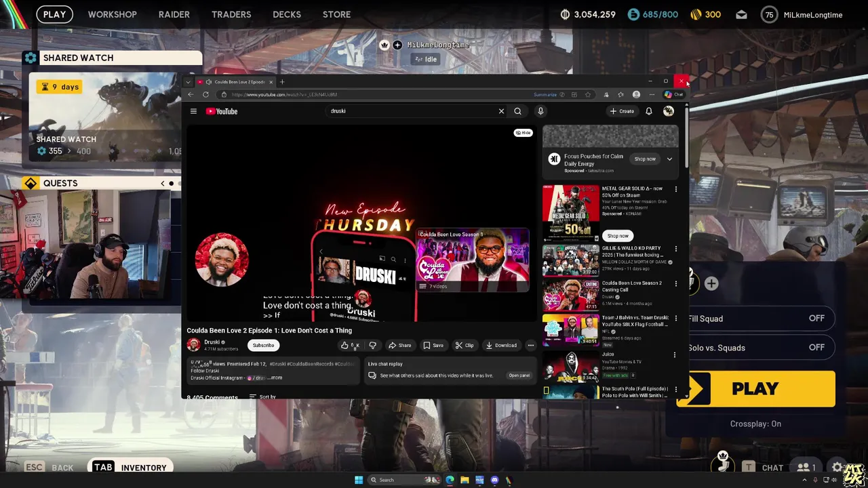This screenshot has height=488, width=868.
Task: Click into the YouTube search field with druski
Action: click(x=411, y=111)
